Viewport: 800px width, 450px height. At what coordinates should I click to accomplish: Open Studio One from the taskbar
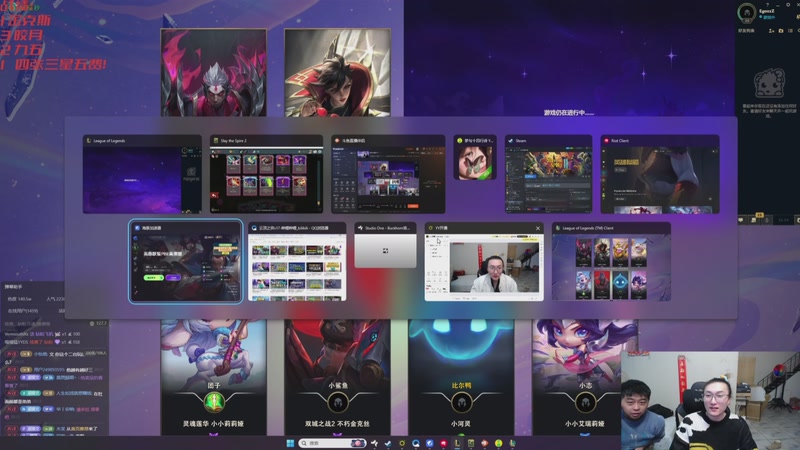point(374,443)
